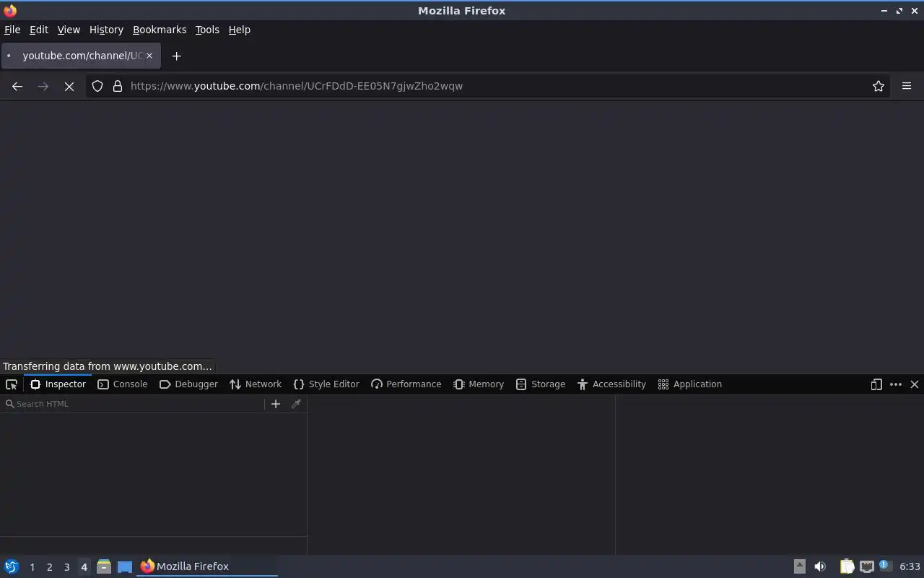
Task: Switch to workspace 3
Action: click(x=66, y=567)
